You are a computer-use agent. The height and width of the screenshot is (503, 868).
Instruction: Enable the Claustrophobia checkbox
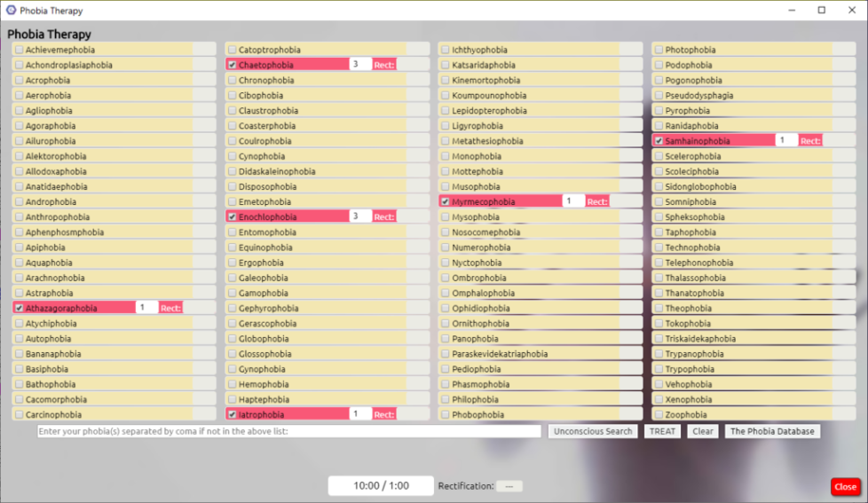point(233,111)
